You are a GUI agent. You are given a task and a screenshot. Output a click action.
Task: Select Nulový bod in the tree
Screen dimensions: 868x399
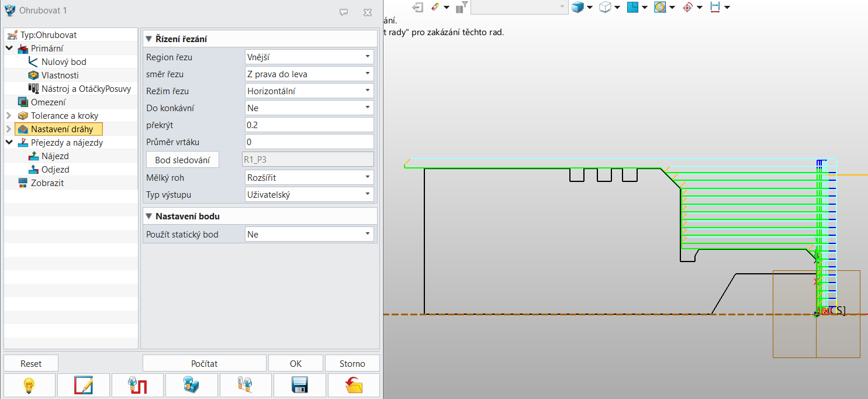click(x=64, y=62)
